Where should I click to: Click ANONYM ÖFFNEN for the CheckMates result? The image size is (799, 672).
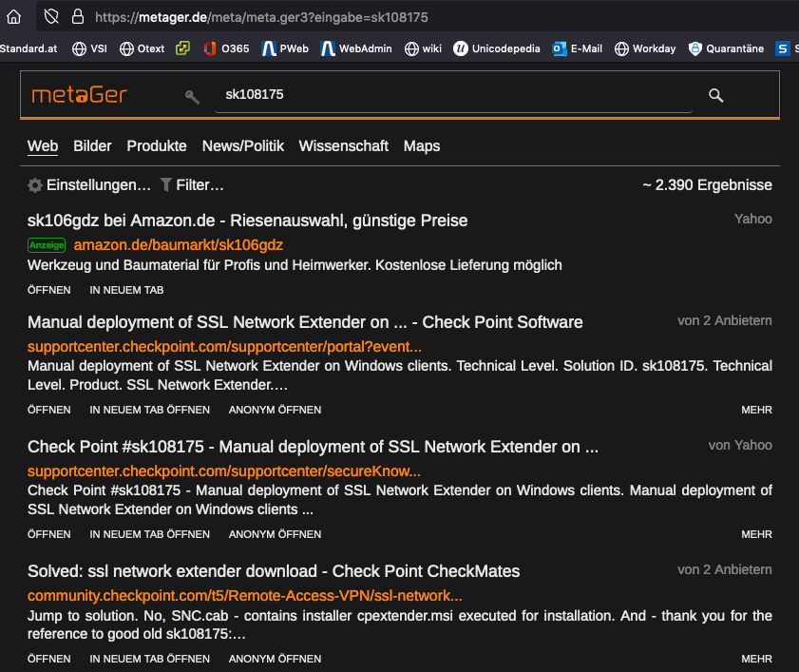276,659
